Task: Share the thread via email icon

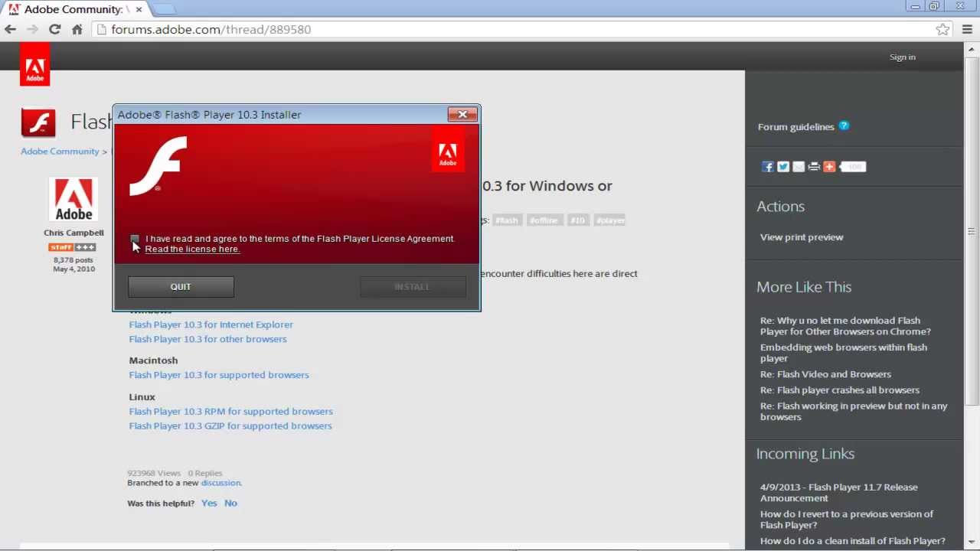Action: point(799,167)
